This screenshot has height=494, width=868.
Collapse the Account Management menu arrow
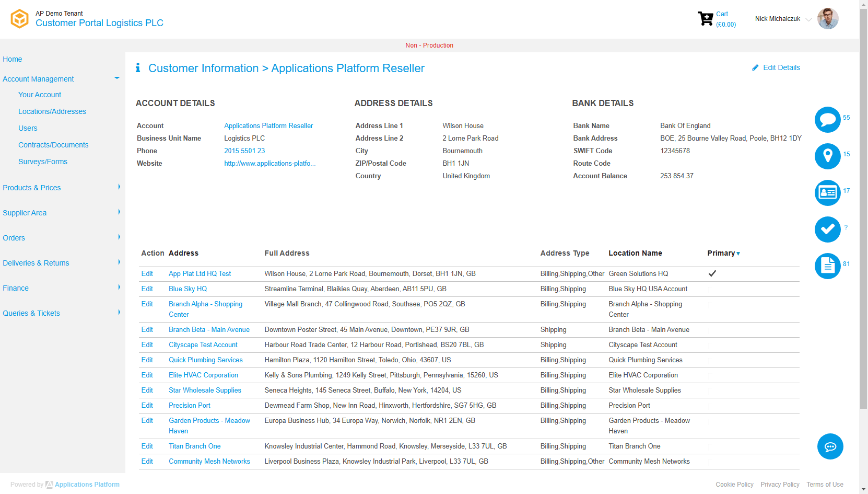point(117,78)
